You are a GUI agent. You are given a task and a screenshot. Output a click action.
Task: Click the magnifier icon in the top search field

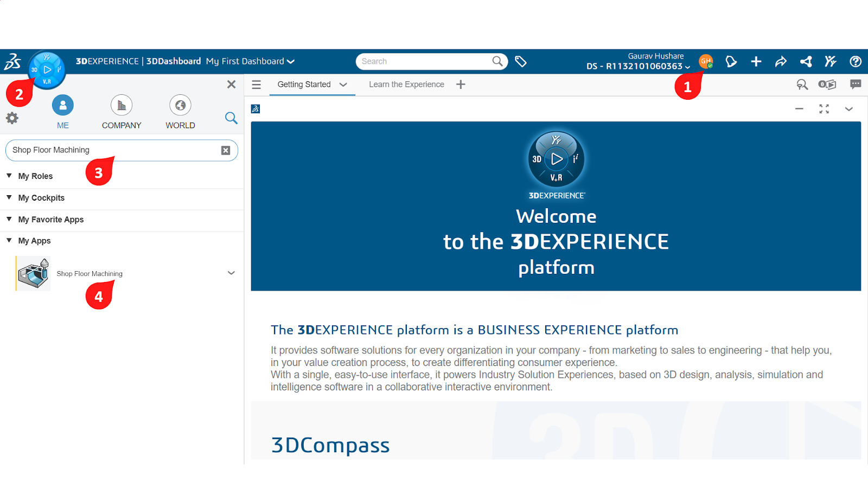pos(497,61)
